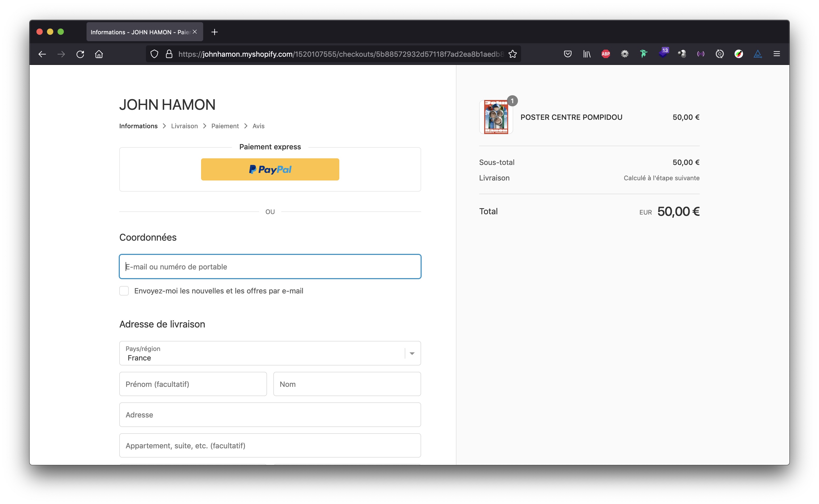Go back using the browser back arrow
Viewport: 819px width, 504px height.
(x=42, y=54)
